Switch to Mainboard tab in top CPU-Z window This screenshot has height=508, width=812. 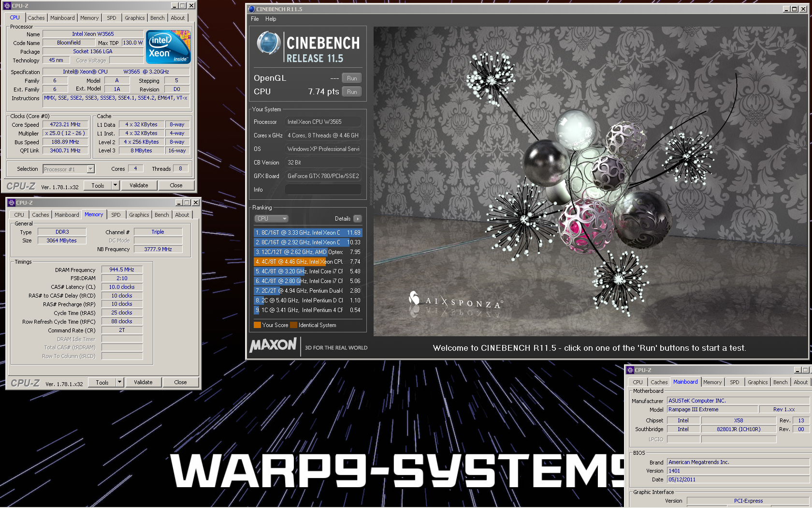tap(62, 18)
